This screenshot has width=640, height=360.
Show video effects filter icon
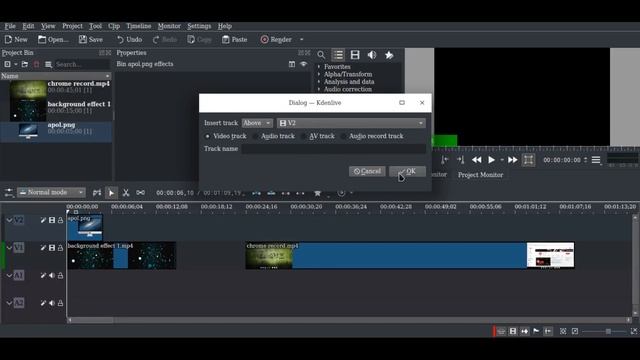point(355,55)
